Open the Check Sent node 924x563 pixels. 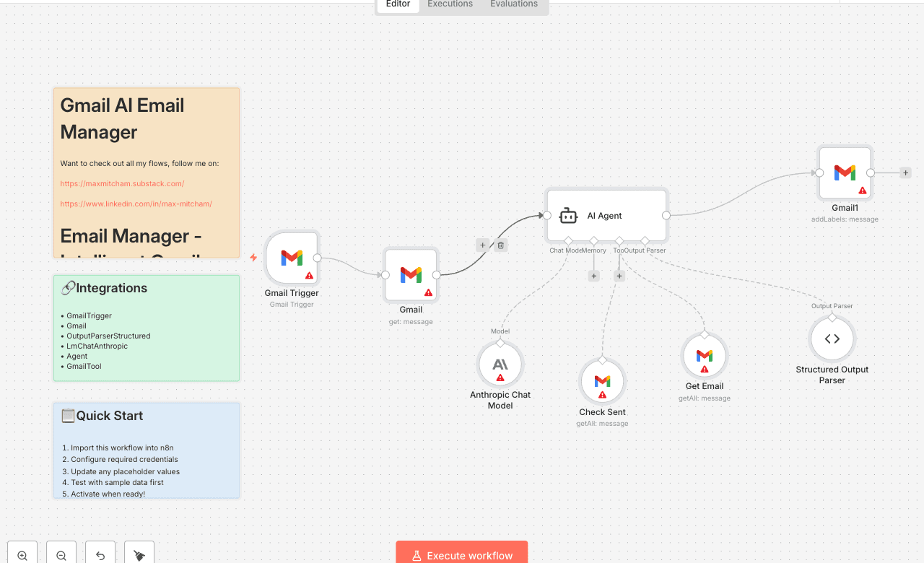(602, 381)
